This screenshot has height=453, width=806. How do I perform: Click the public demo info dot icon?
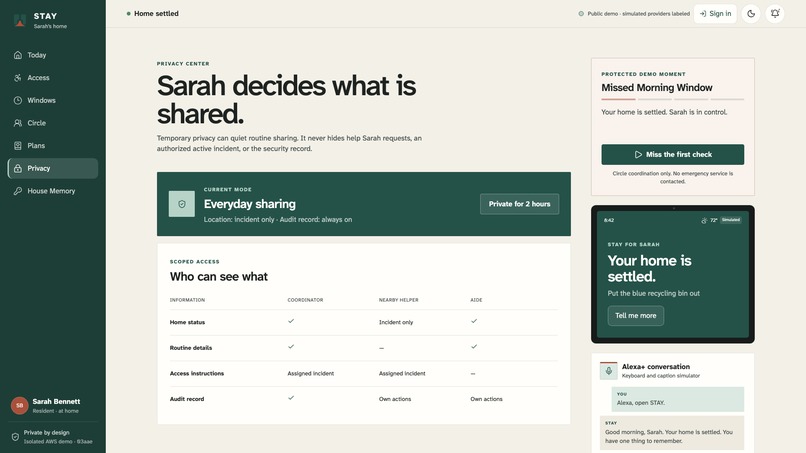[581, 14]
